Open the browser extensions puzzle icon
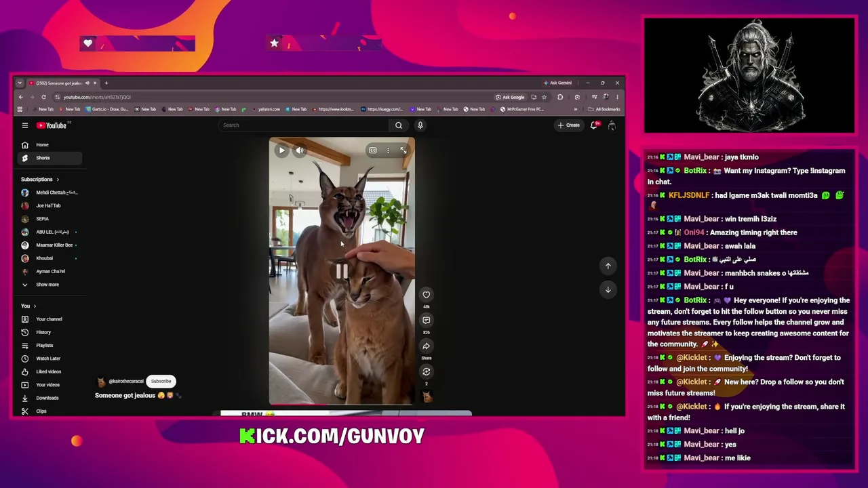This screenshot has height=488, width=868. pos(560,97)
